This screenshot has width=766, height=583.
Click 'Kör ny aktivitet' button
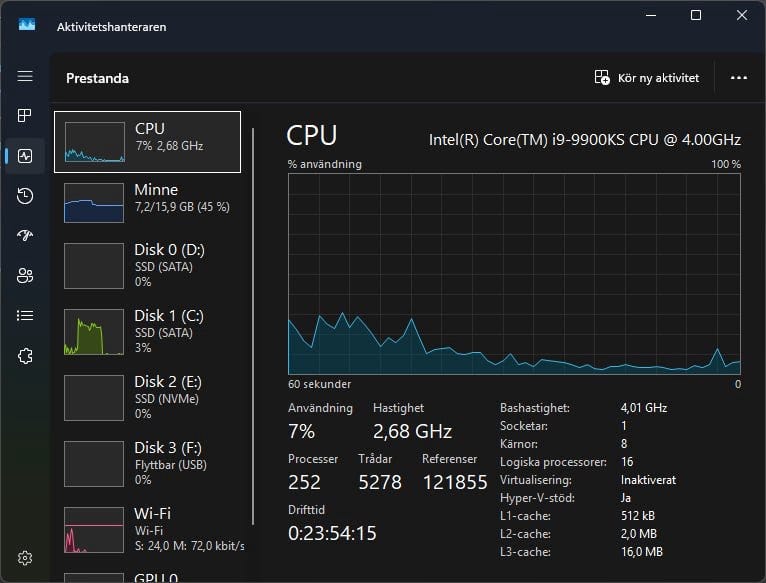[x=646, y=78]
